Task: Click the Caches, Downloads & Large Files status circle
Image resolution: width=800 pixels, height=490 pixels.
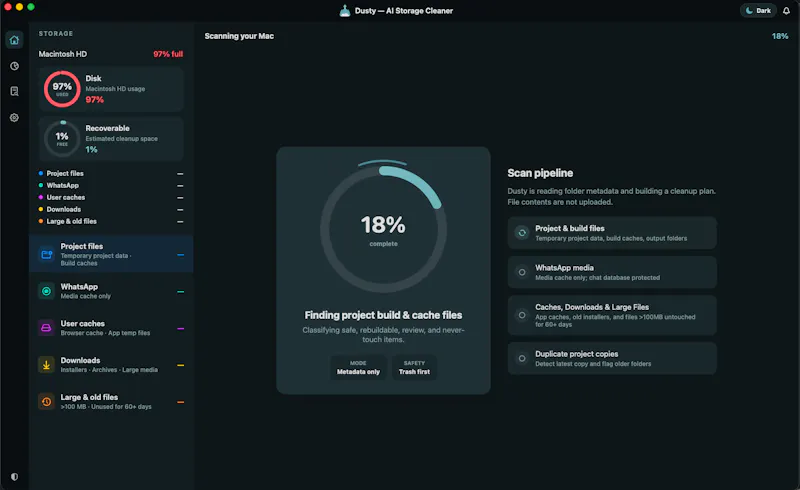Action: pos(522,315)
